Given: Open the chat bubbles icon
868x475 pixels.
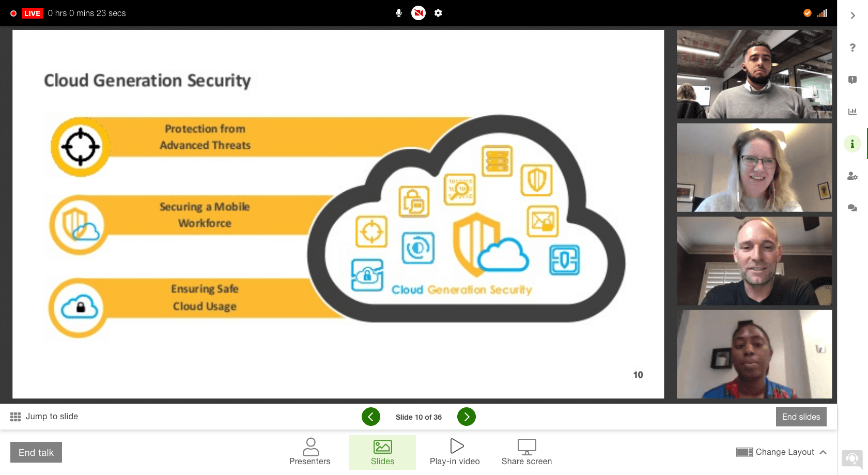Looking at the screenshot, I should [x=853, y=208].
